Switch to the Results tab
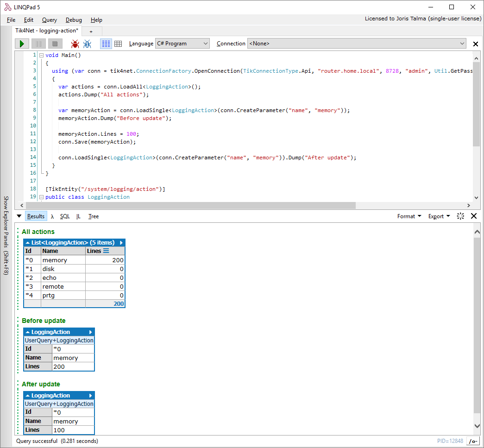Screen dimensions: 484x448 (x=36, y=216)
